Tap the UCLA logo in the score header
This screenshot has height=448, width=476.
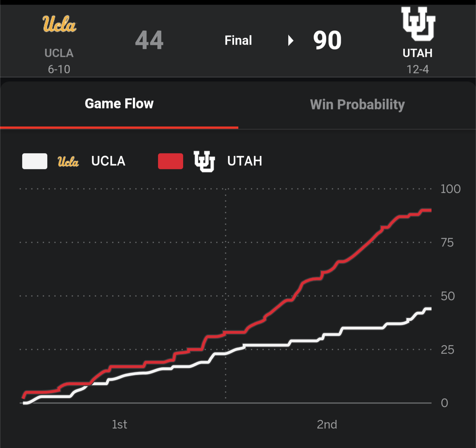59,24
